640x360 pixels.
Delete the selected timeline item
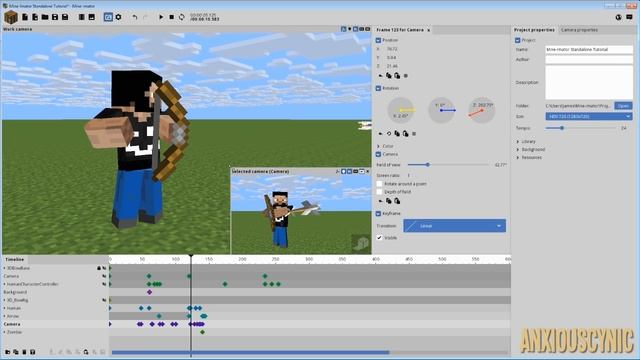(x=24, y=352)
